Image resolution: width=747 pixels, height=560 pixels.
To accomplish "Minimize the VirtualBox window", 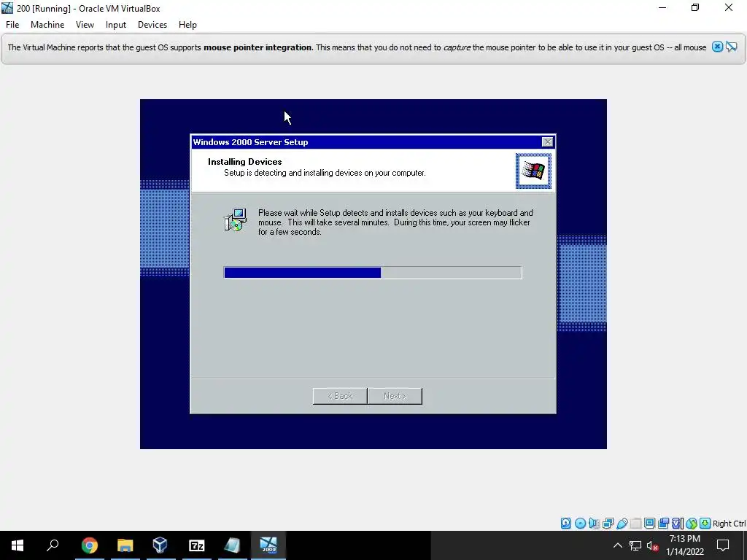I will (662, 8).
